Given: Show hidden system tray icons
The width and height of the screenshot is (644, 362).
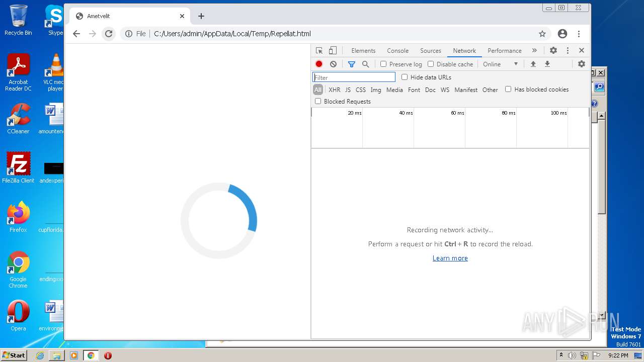Looking at the screenshot, I should (561, 355).
